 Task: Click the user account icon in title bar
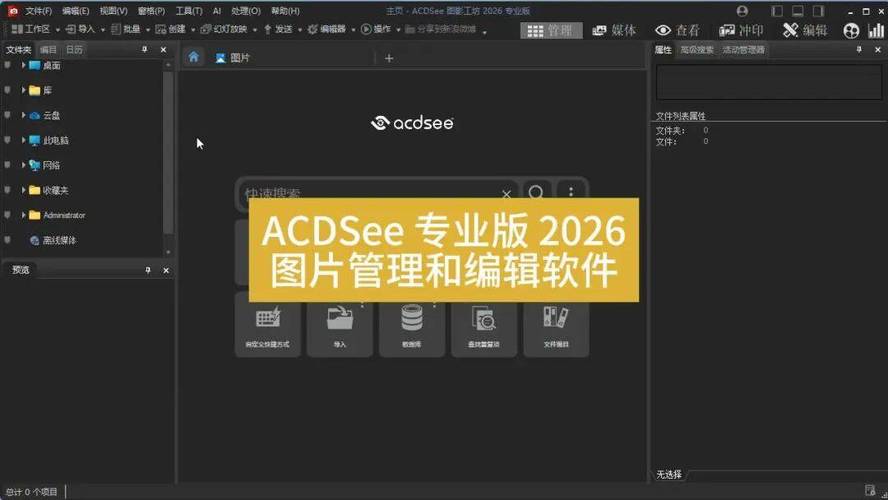click(742, 11)
